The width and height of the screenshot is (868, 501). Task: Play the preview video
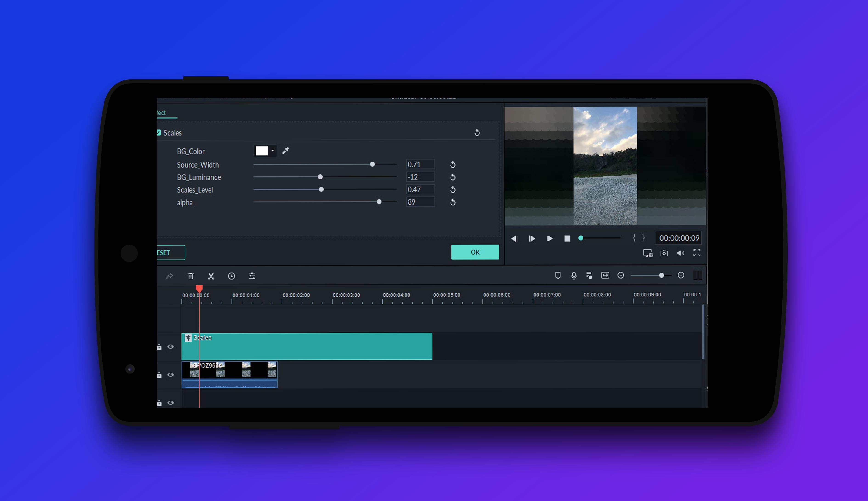(550, 239)
